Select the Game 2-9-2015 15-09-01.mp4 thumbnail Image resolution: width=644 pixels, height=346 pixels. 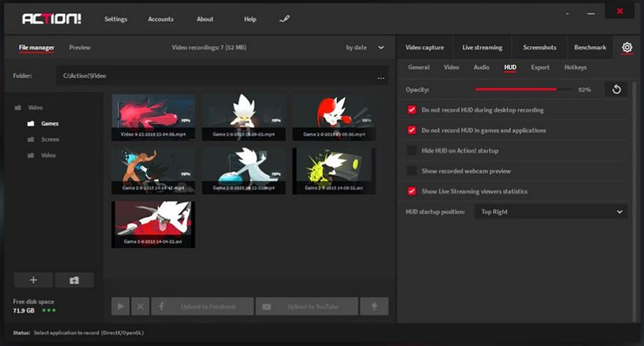244,117
